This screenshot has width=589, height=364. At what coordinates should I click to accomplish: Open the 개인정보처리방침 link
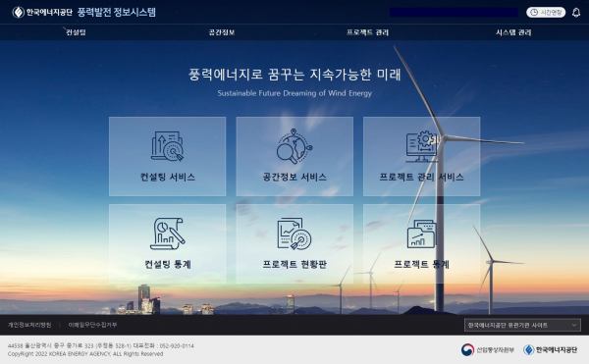pos(29,325)
